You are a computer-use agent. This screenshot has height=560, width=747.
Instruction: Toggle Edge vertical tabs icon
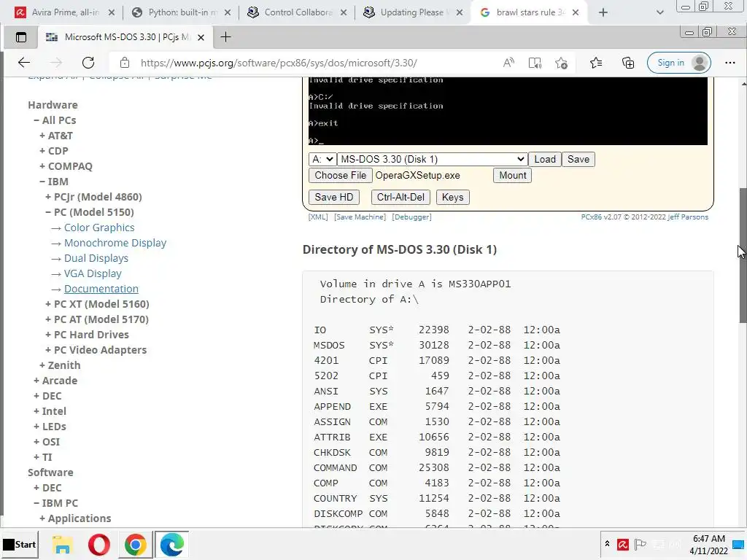[21, 37]
